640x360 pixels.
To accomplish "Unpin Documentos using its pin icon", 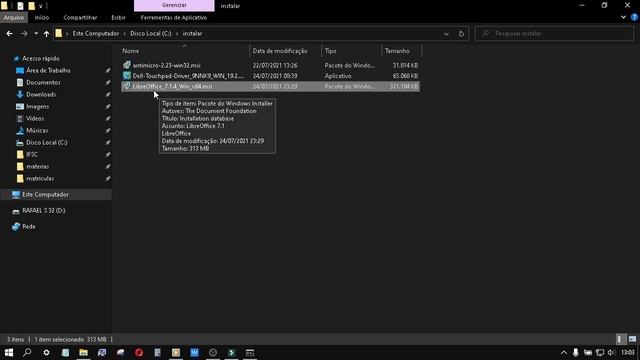I will click(x=108, y=82).
